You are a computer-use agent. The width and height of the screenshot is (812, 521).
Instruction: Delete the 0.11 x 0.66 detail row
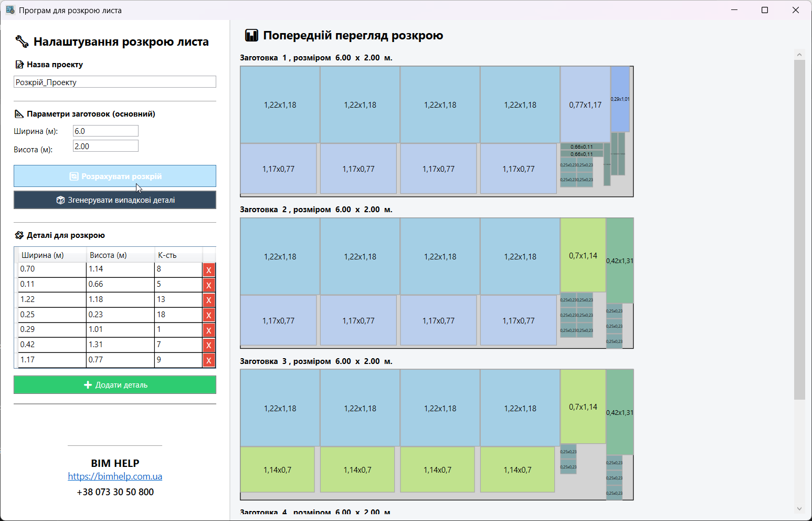click(x=209, y=285)
